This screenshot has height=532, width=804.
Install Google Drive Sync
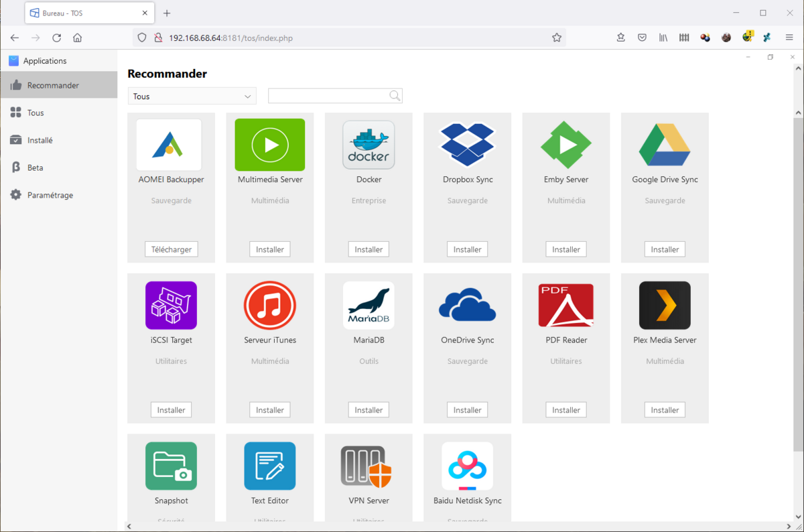point(665,249)
